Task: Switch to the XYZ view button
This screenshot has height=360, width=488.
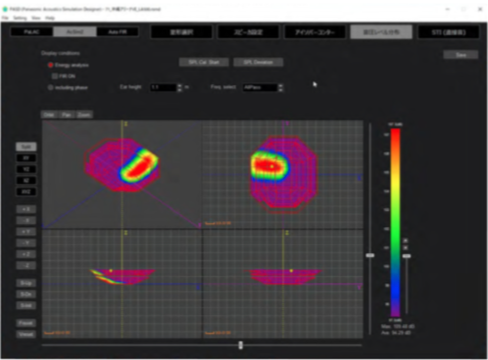Action: pos(26,192)
